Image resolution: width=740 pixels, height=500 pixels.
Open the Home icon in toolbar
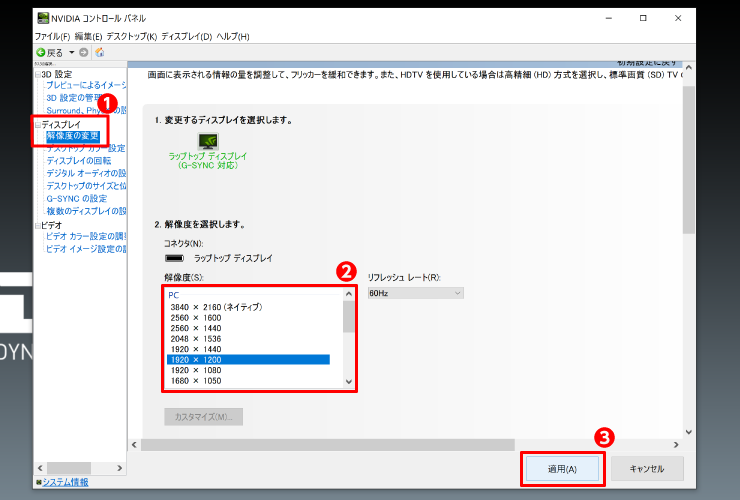[100, 52]
